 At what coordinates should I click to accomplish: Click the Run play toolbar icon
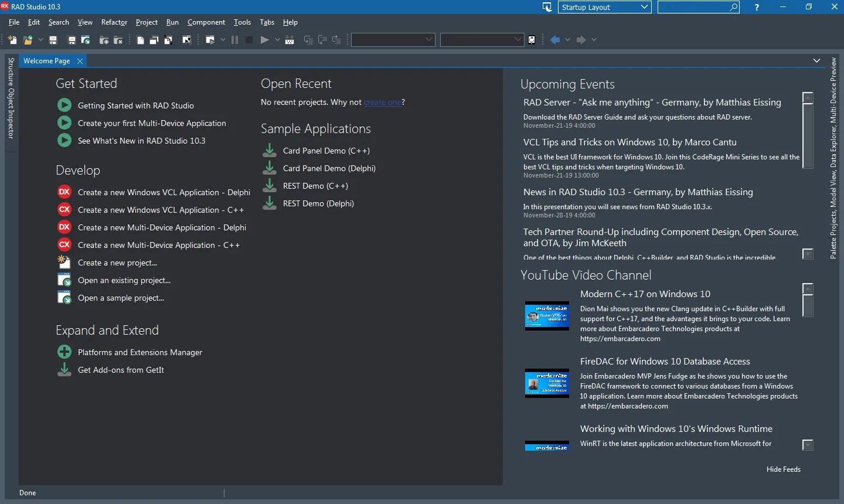click(x=264, y=40)
